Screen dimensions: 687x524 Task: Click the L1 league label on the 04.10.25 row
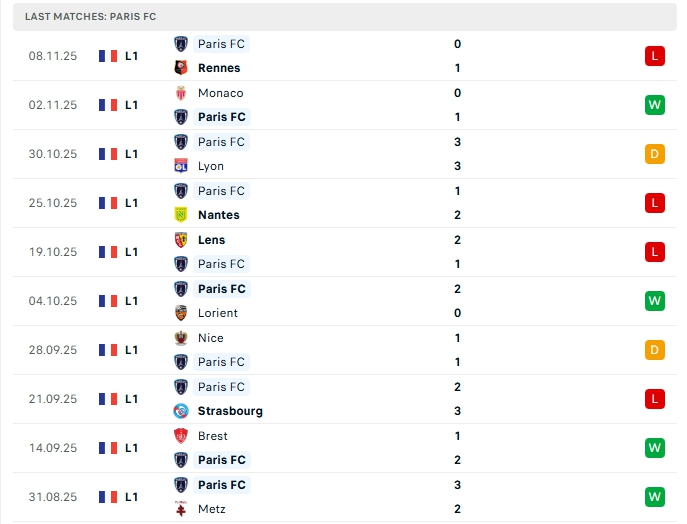coord(132,301)
